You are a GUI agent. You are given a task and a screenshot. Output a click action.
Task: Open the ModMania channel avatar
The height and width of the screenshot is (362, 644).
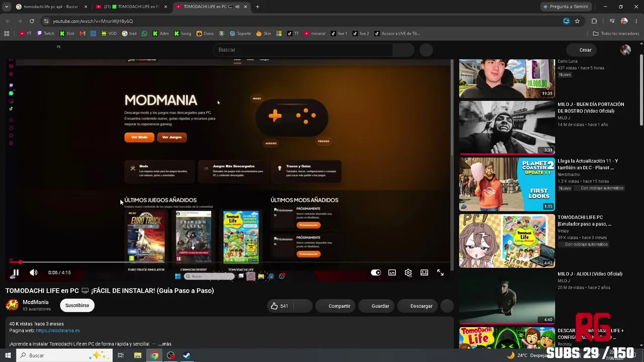click(x=12, y=305)
